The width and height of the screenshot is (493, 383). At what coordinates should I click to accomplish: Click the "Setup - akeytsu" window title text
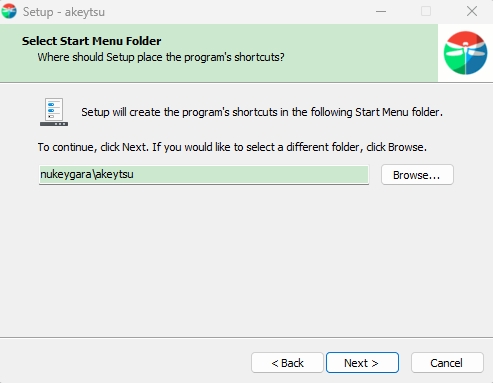coord(64,12)
